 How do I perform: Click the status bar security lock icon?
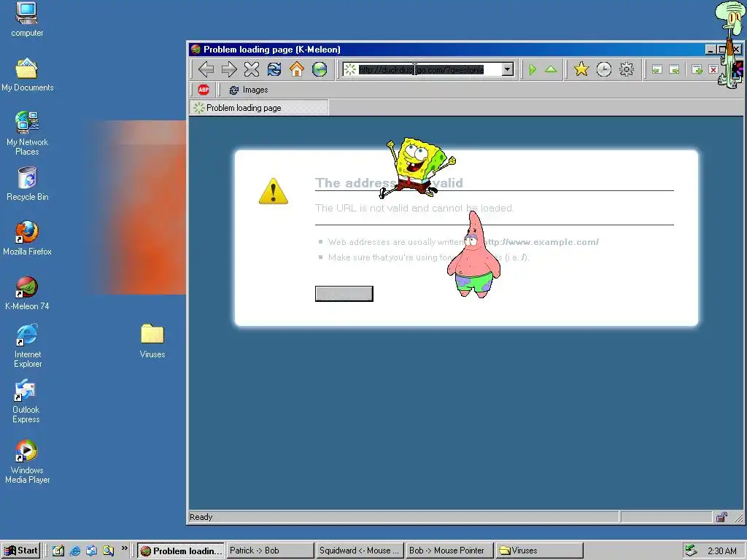[721, 517]
